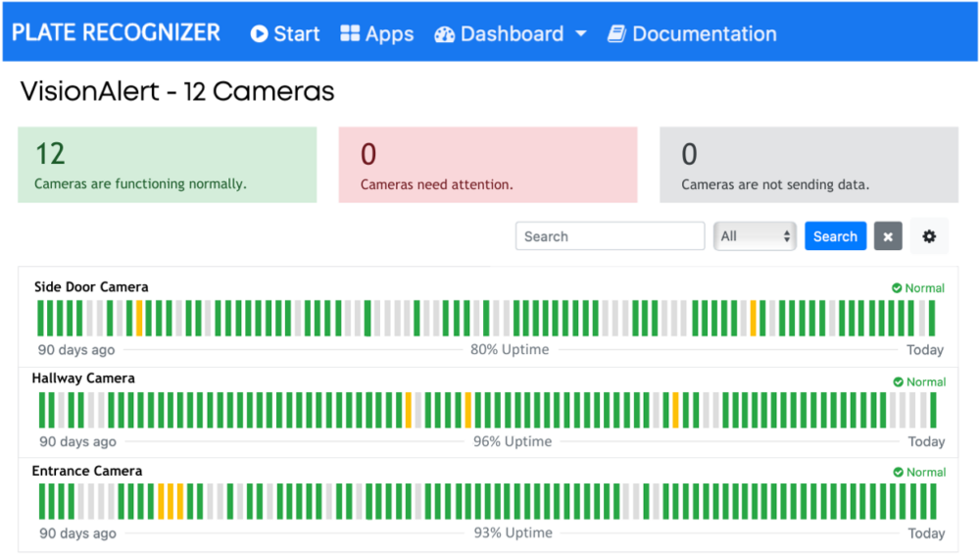Click 90 days ago under Entrance Camera
980x557 pixels.
point(77,533)
